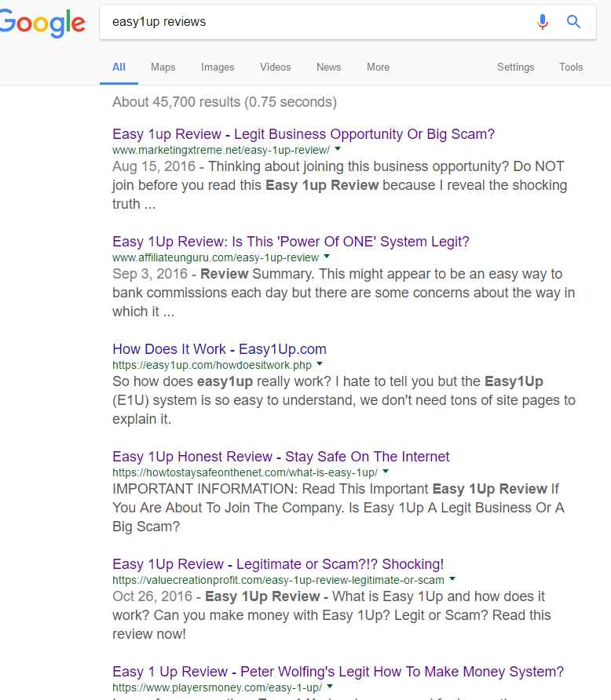Screen dimensions: 611x700
Task: Click the 'Aug 15, 2016' snippet text
Action: tap(154, 166)
